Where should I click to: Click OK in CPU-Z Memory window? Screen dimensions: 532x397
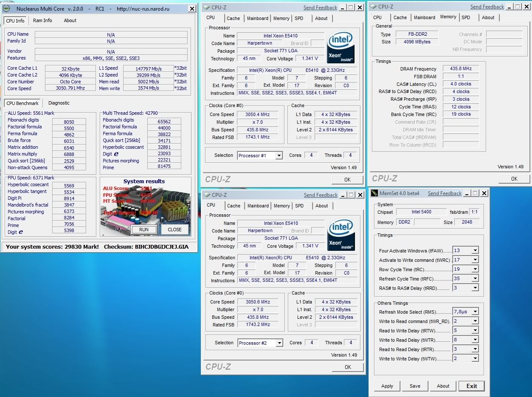tap(514, 179)
